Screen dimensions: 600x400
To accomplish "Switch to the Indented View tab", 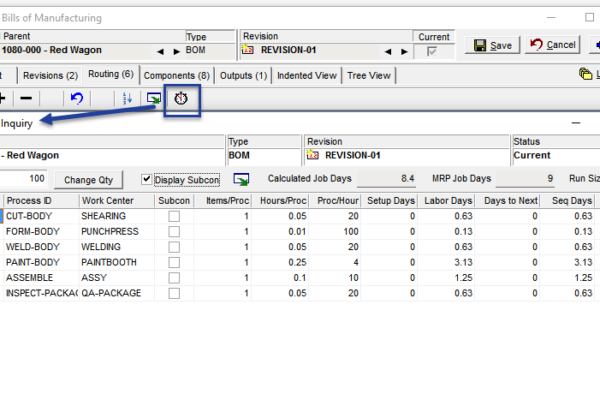I will [307, 75].
